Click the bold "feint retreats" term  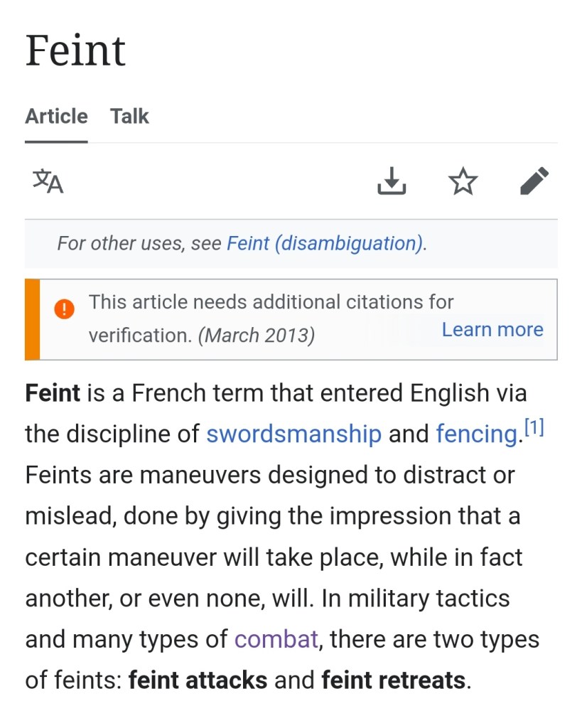coord(393,680)
